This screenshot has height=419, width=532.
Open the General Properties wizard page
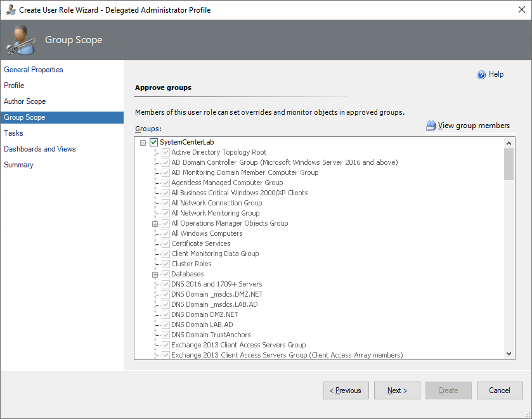34,70
